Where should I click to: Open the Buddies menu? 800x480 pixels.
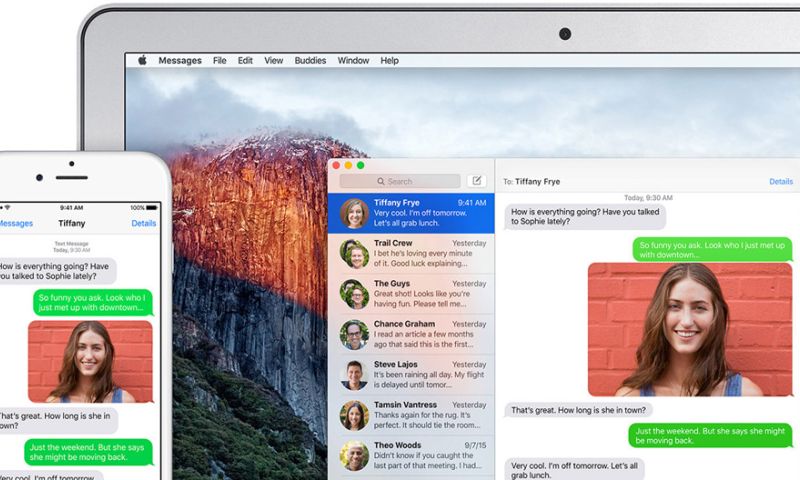pos(310,60)
